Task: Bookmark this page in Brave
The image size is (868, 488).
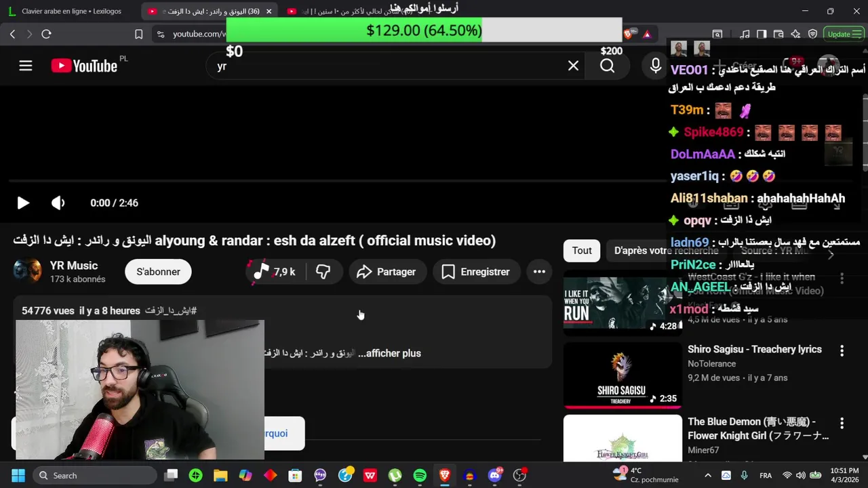Action: [138, 34]
